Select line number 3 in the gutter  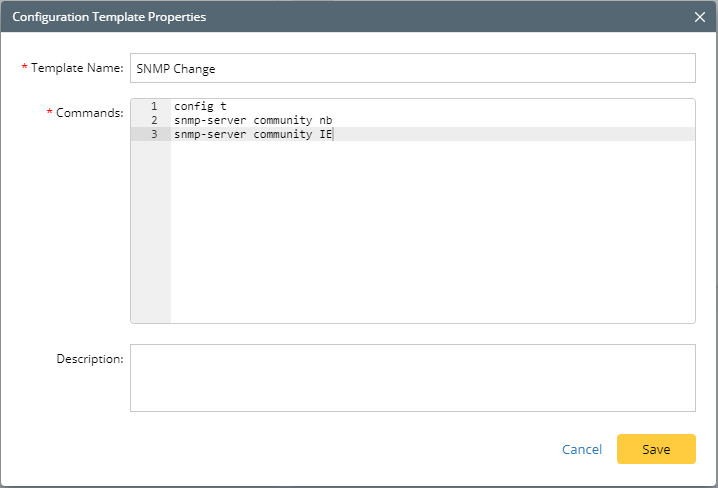point(154,134)
